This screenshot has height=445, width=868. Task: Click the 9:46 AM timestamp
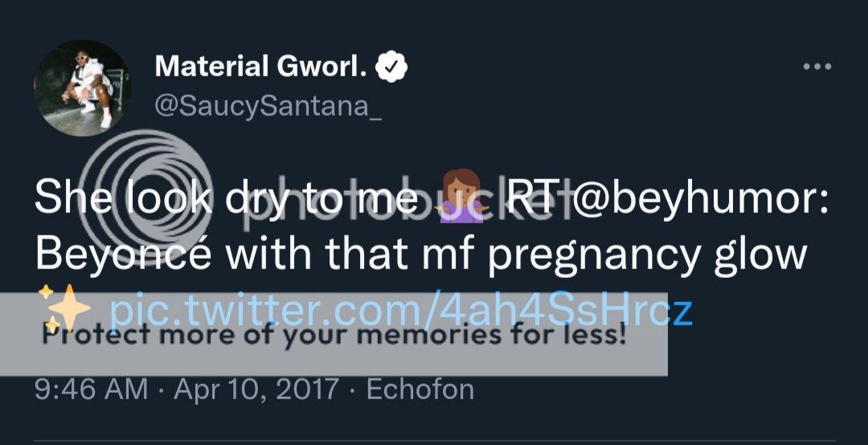coord(91,390)
